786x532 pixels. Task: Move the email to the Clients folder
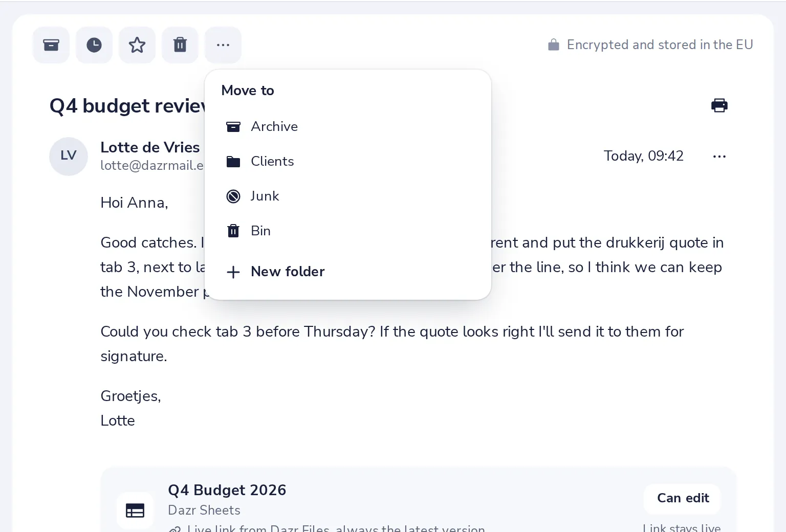pyautogui.click(x=348, y=161)
